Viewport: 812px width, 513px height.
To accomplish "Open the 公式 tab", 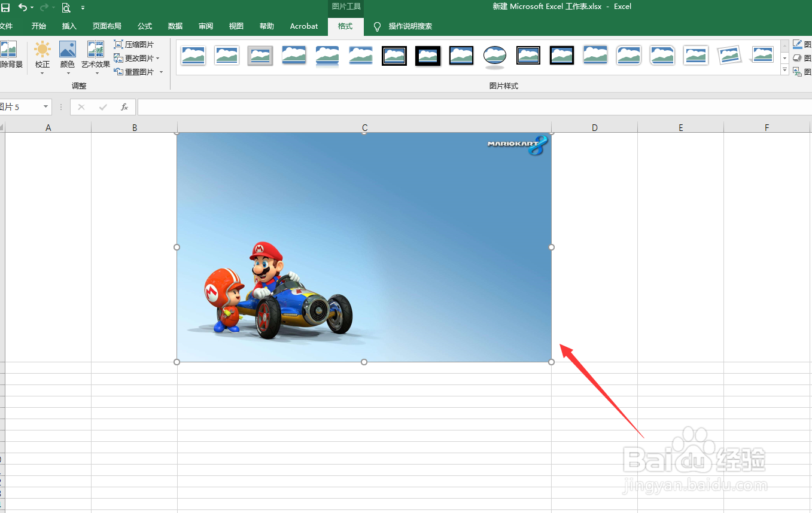I will pyautogui.click(x=145, y=26).
